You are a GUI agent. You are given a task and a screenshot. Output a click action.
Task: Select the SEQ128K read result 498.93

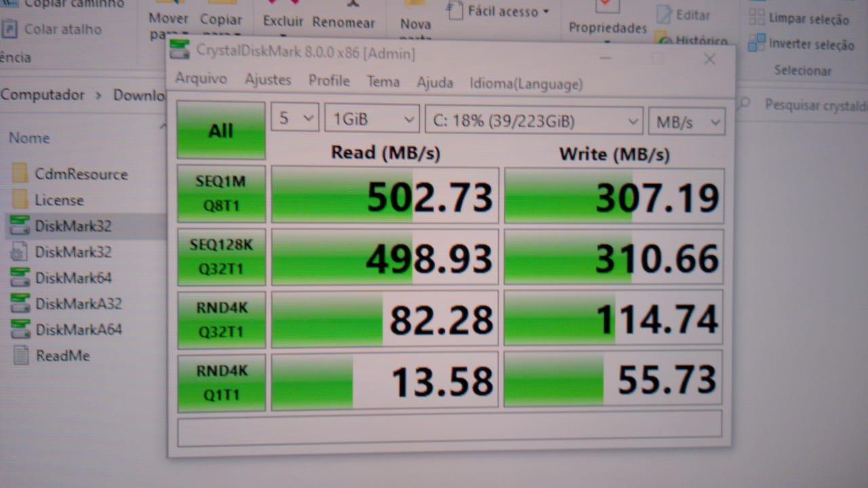point(385,258)
